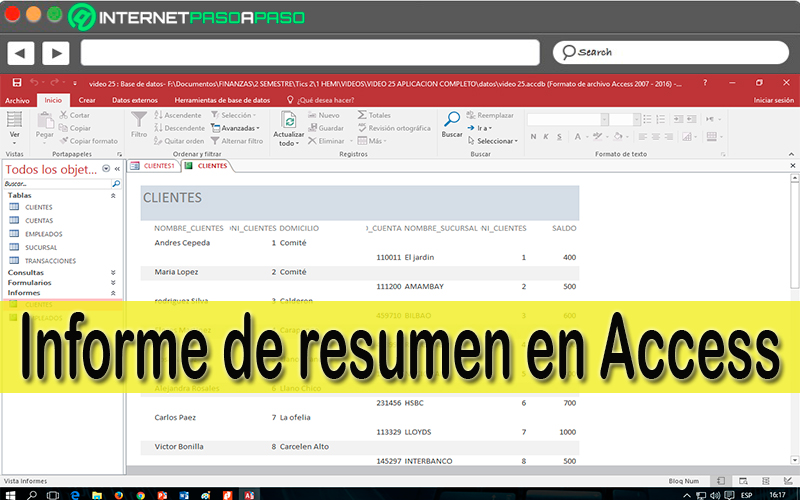Expand the Consultas group
Image resolution: width=800 pixels, height=500 pixels.
pyautogui.click(x=113, y=272)
